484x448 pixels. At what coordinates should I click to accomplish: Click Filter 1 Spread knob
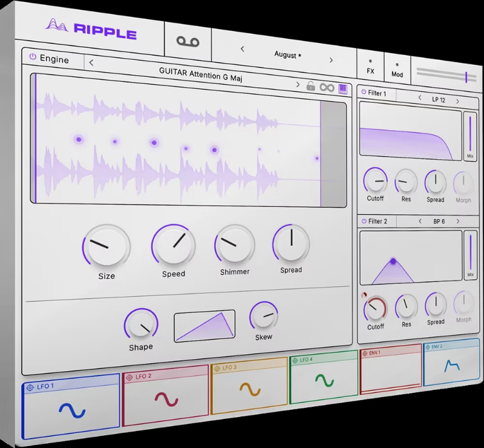tap(436, 182)
